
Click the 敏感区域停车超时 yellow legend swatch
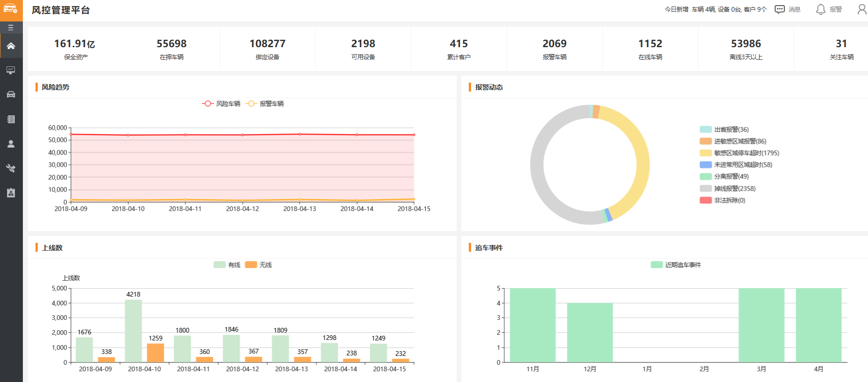tap(706, 153)
